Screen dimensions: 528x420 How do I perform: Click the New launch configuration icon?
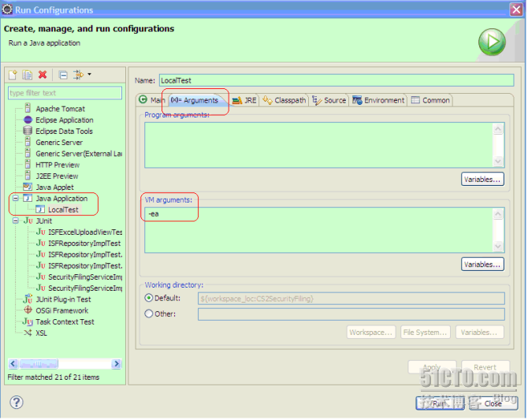pyautogui.click(x=13, y=74)
